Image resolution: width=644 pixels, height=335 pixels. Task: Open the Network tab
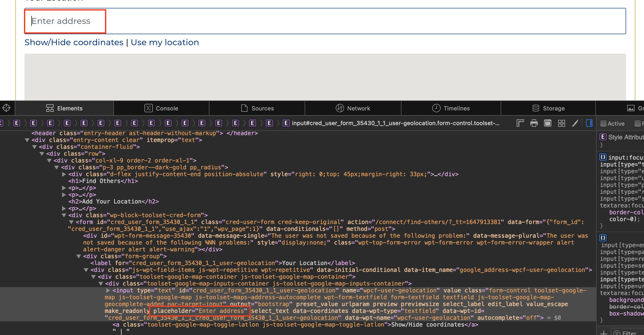(353, 108)
